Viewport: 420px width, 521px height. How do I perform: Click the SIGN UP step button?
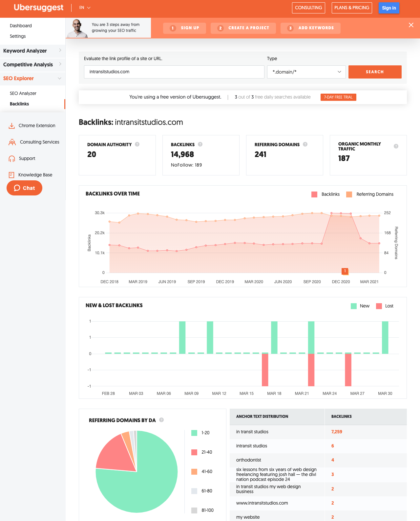pyautogui.click(x=184, y=28)
